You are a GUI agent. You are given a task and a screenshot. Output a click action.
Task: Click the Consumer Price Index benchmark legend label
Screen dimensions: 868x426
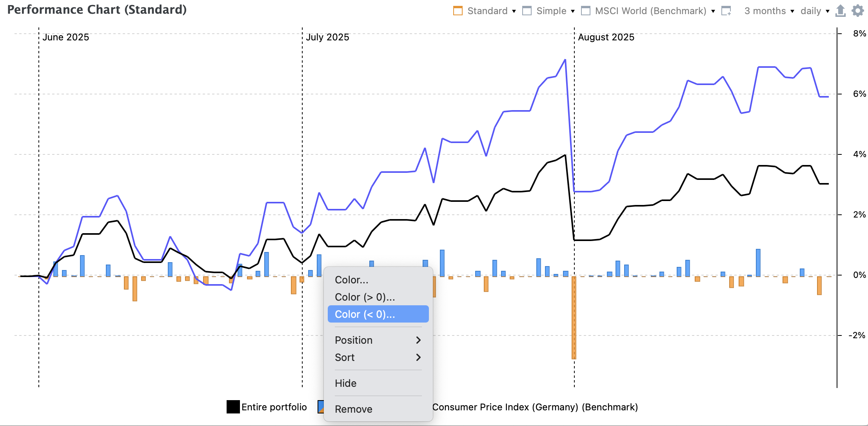pyautogui.click(x=535, y=407)
